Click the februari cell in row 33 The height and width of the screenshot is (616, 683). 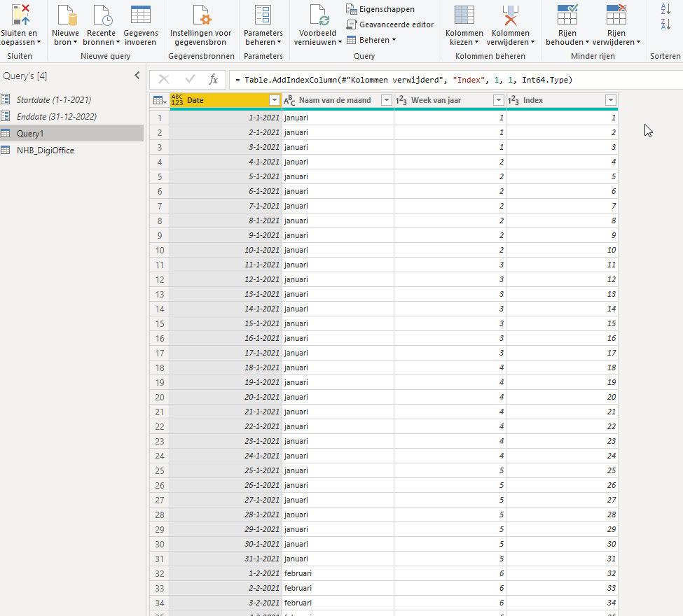338,588
